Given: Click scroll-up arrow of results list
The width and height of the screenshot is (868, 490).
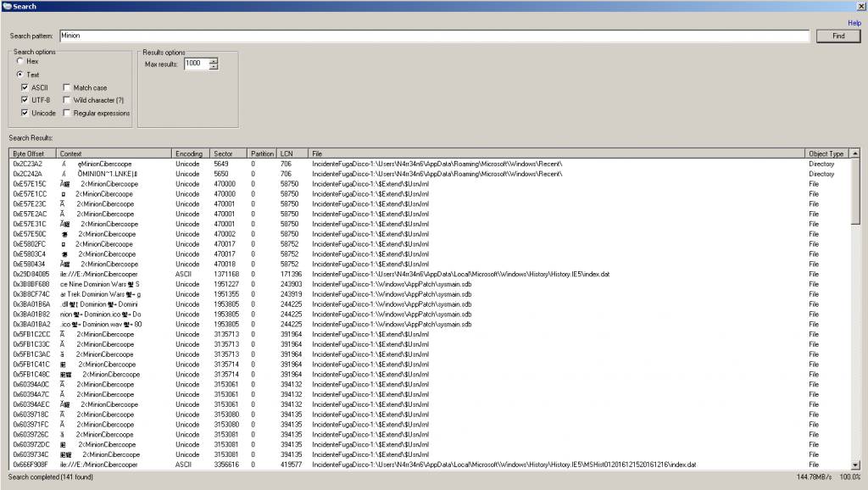Looking at the screenshot, I should coord(855,153).
